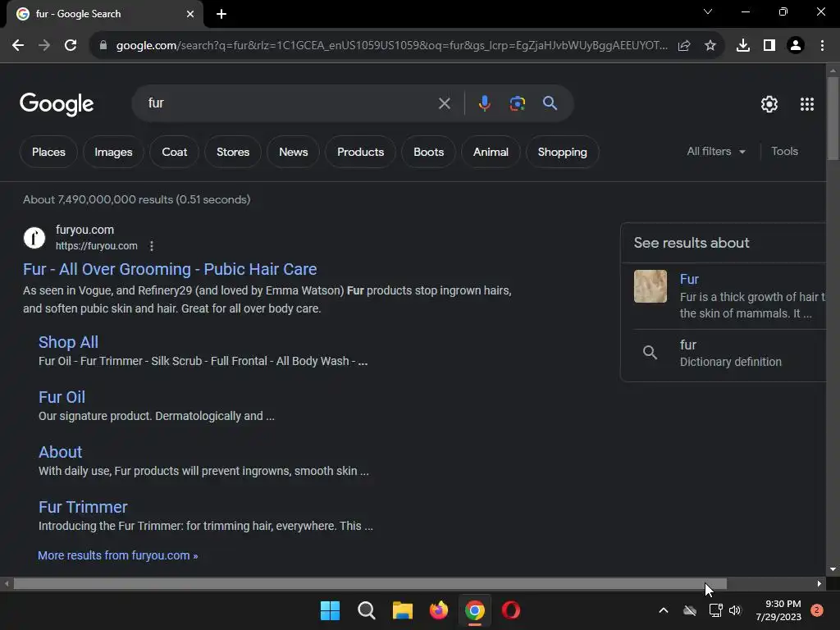The width and height of the screenshot is (840, 630).
Task: Reload the current page
Action: point(71,46)
